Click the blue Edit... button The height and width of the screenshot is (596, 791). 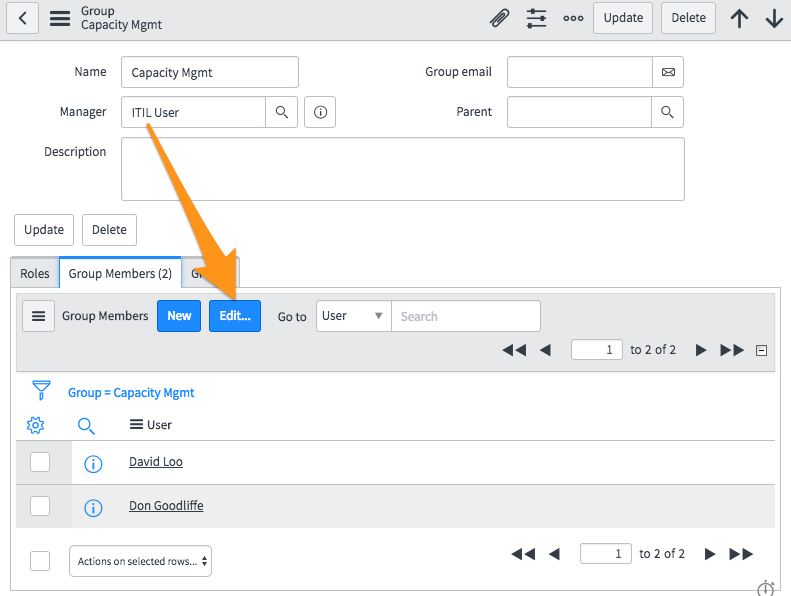234,316
